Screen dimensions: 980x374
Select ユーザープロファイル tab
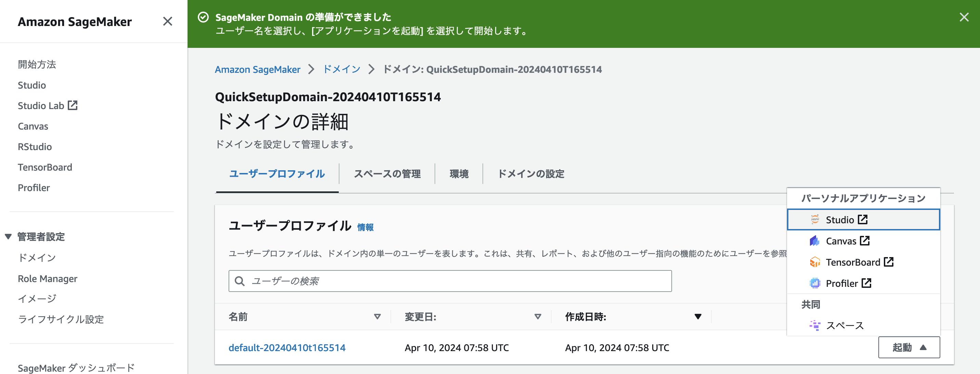click(x=277, y=174)
